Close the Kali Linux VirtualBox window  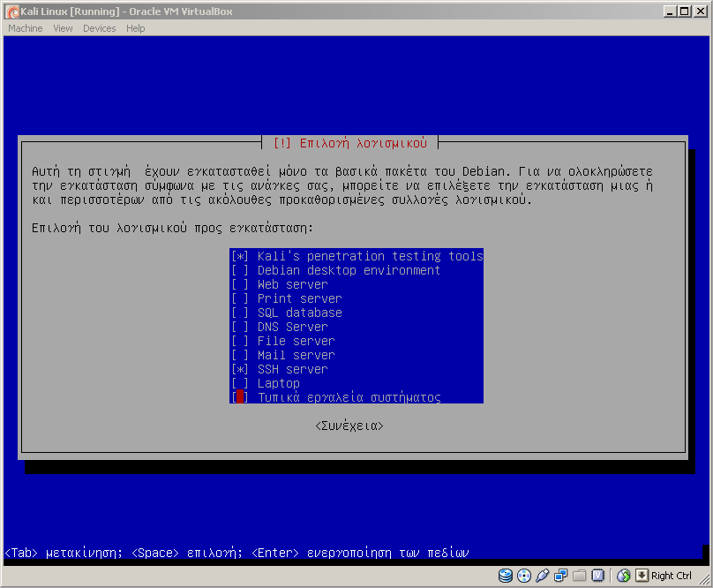tap(701, 11)
